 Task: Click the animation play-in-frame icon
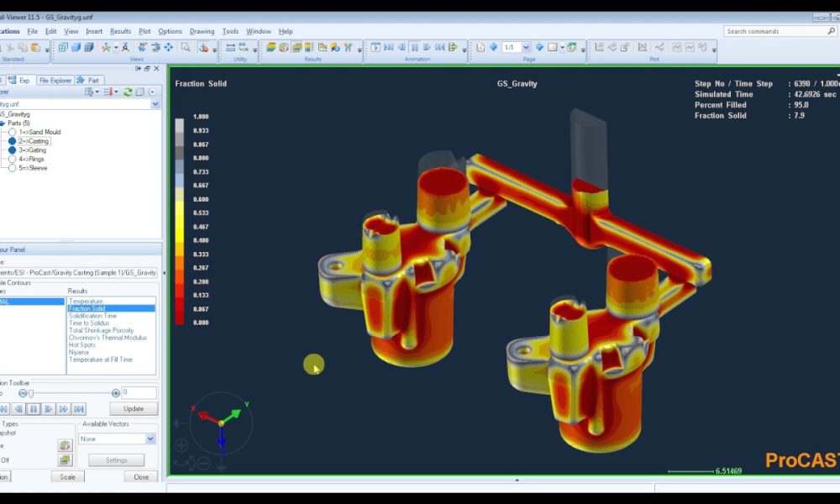click(375, 47)
